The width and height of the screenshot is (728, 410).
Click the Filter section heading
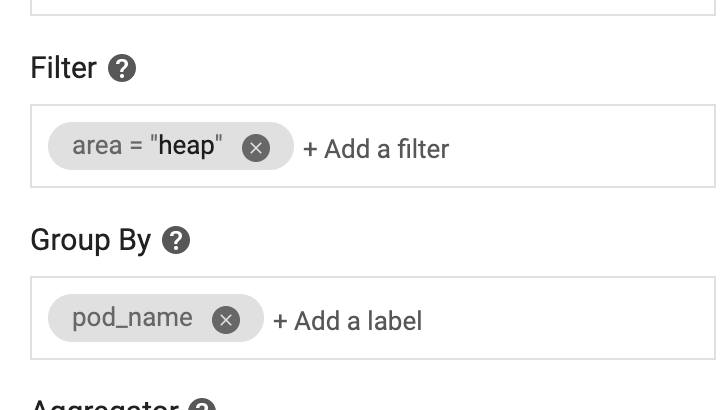point(64,69)
